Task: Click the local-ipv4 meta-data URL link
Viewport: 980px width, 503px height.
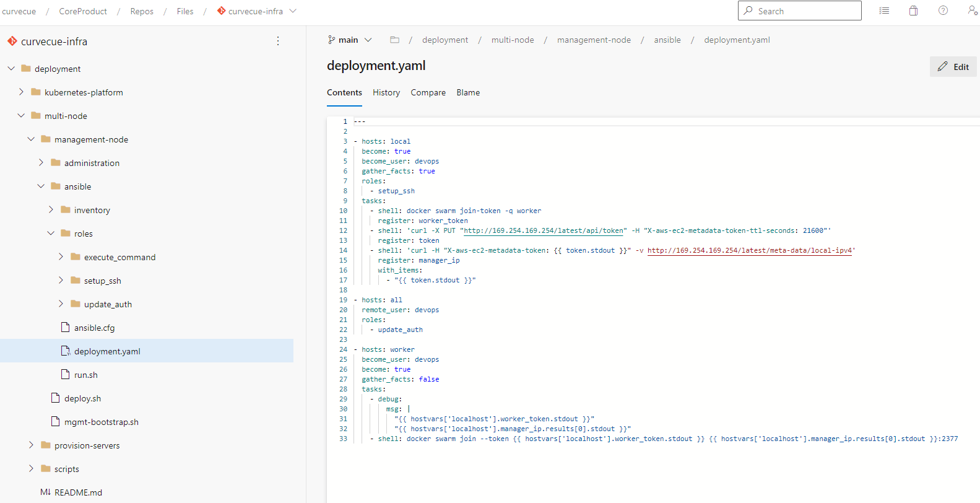Action: click(750, 250)
